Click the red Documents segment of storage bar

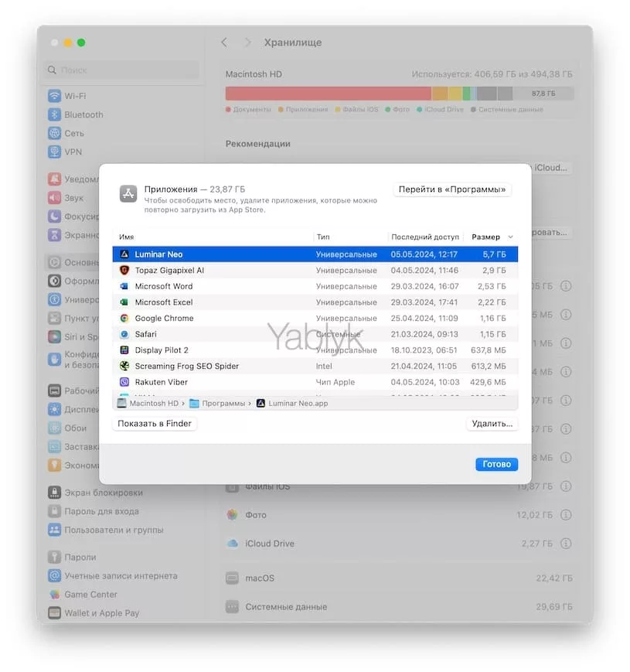pos(328,94)
